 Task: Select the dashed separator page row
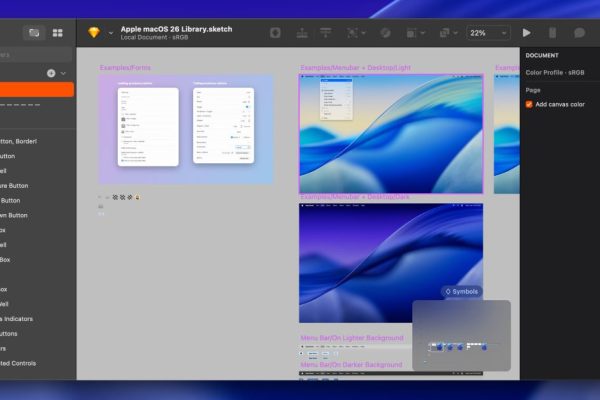pyautogui.click(x=37, y=104)
